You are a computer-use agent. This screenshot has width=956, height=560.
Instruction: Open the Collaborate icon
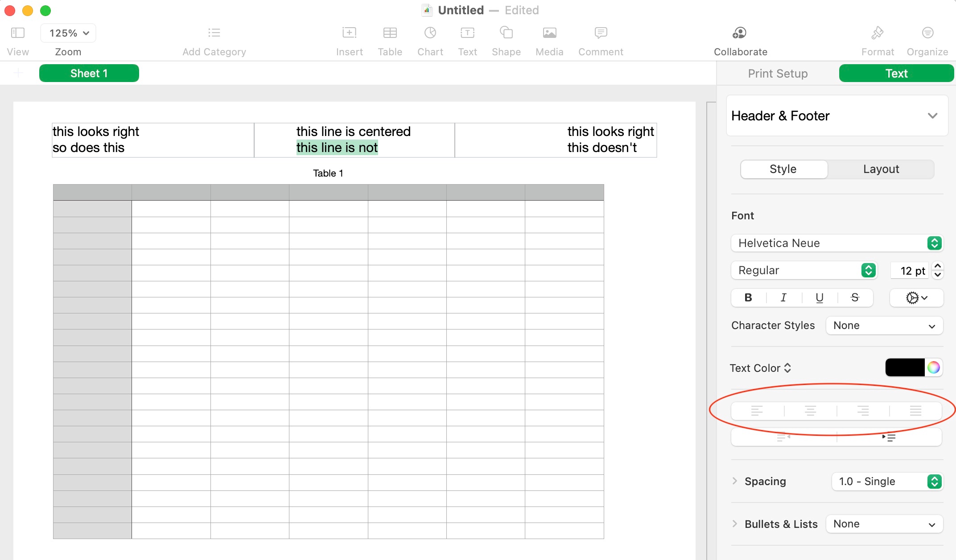740,33
